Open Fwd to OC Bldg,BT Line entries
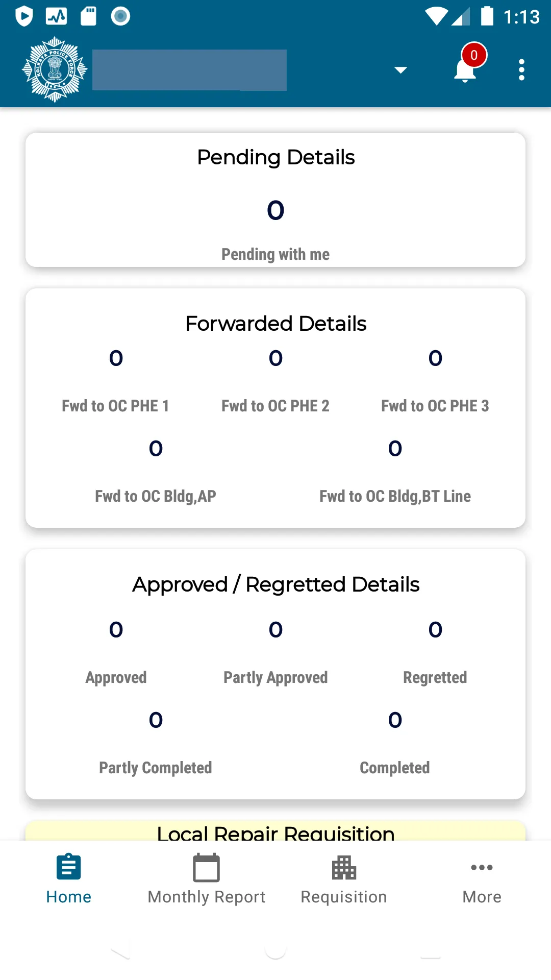 click(x=395, y=472)
